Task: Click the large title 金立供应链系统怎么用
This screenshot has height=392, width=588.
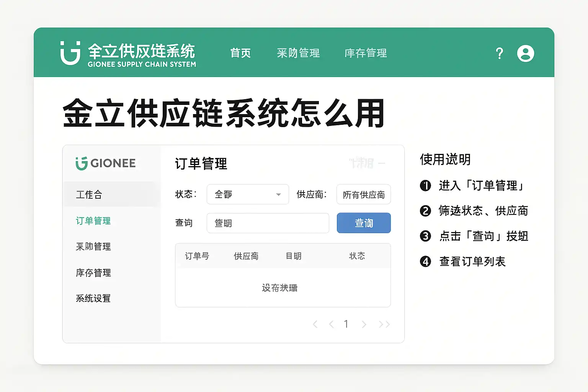Action: [224, 113]
